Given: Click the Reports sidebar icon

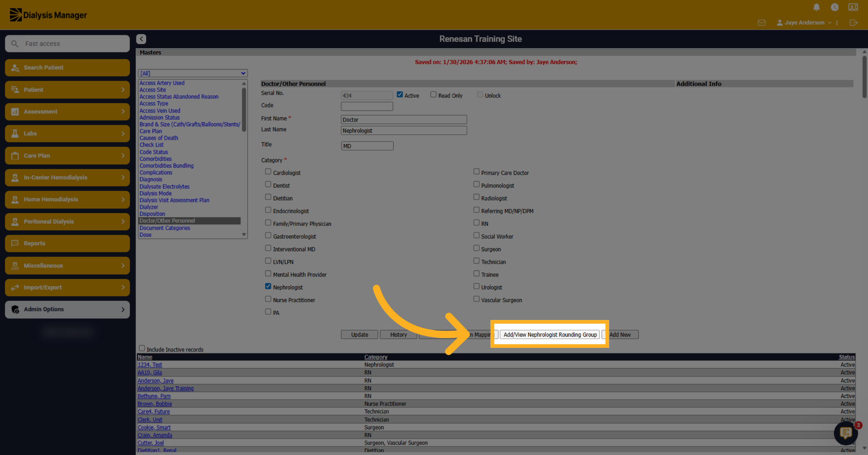Looking at the screenshot, I should tap(15, 243).
